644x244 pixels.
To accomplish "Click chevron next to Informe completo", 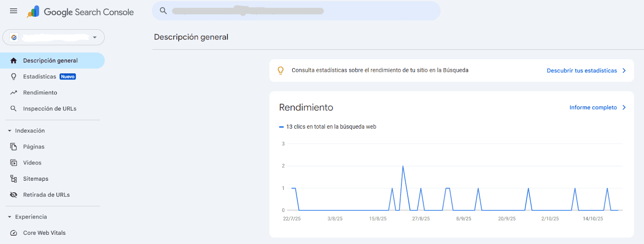I will pyautogui.click(x=624, y=107).
